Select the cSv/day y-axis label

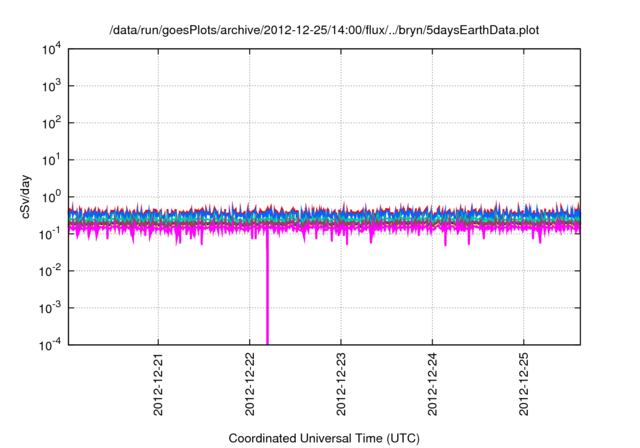[25, 197]
